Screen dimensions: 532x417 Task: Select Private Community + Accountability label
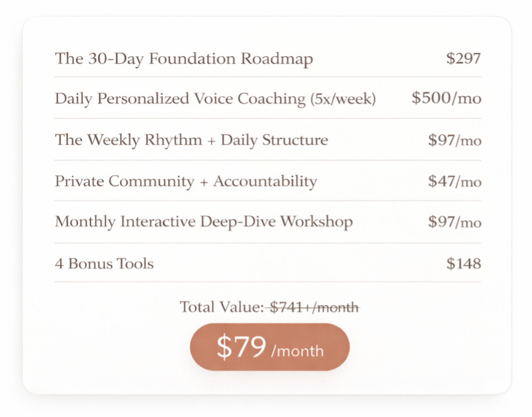186,181
